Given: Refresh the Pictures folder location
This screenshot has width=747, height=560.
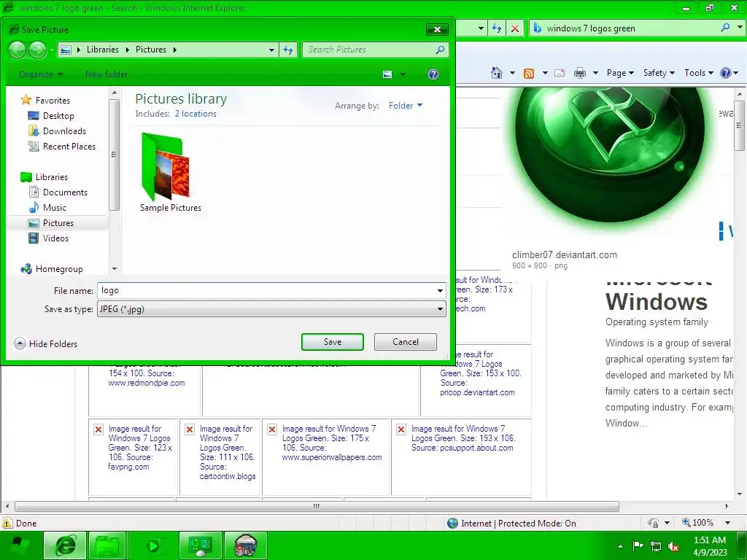Looking at the screenshot, I should click(x=288, y=50).
